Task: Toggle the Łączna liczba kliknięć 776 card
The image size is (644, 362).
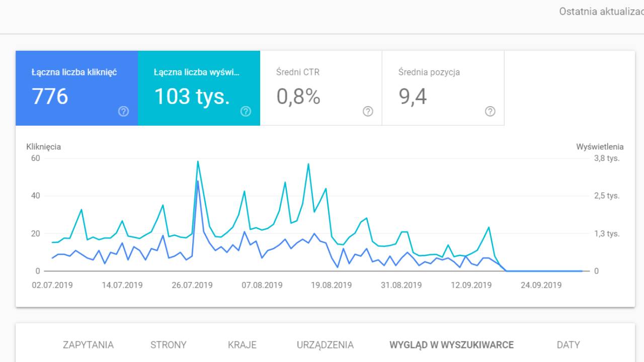Action: [76, 88]
